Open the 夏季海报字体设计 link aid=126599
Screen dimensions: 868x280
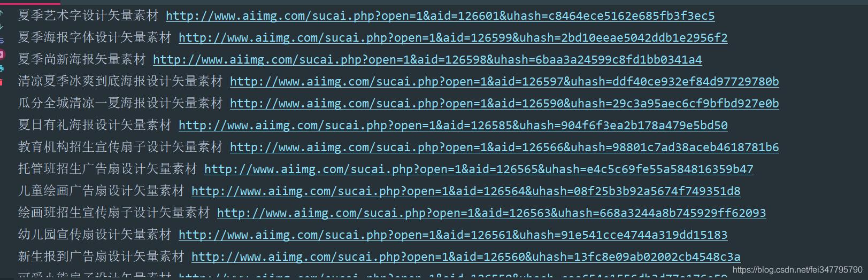coord(453,38)
